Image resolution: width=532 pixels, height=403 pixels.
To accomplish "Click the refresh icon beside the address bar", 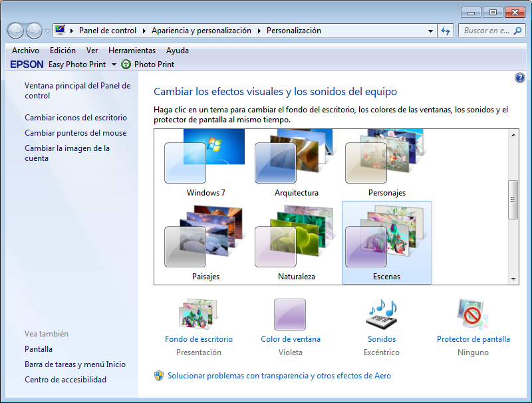I will [x=446, y=31].
